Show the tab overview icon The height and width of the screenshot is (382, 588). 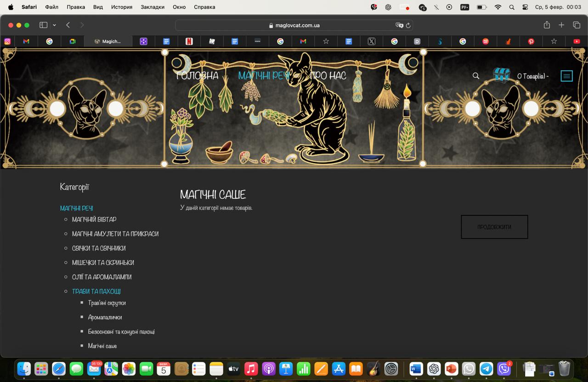pos(577,25)
